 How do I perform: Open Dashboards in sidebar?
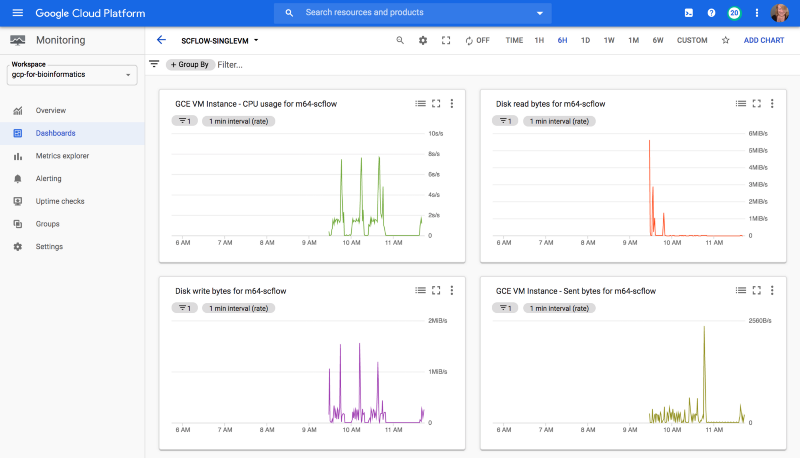pyautogui.click(x=72, y=133)
